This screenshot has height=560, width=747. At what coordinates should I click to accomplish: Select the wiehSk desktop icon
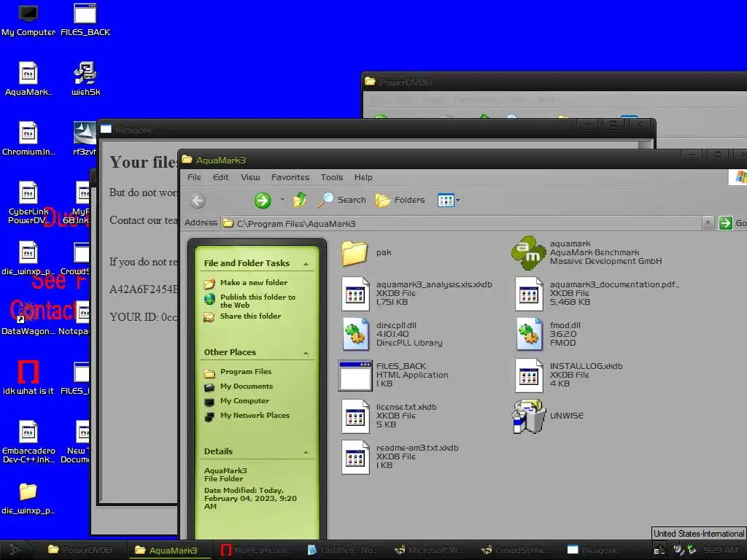86,79
